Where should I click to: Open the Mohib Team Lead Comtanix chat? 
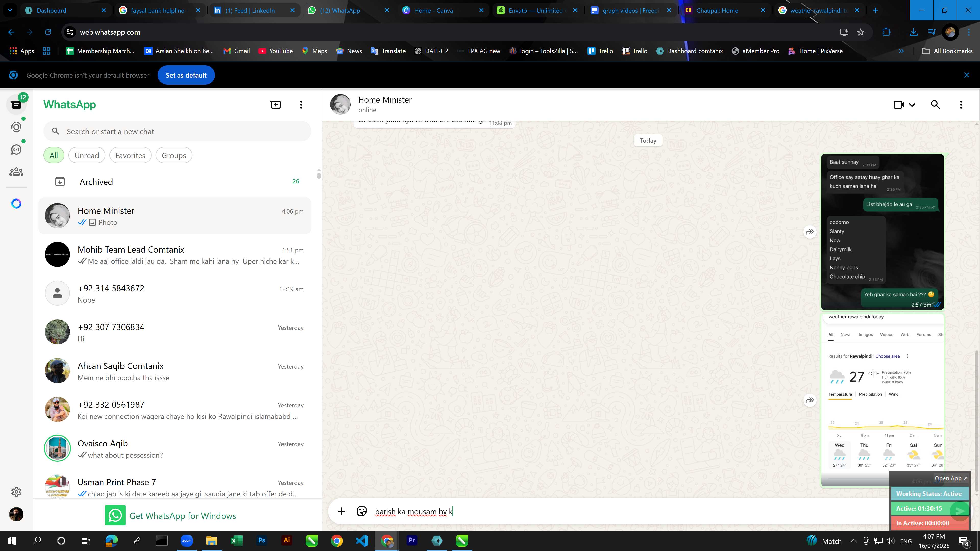coord(175,254)
